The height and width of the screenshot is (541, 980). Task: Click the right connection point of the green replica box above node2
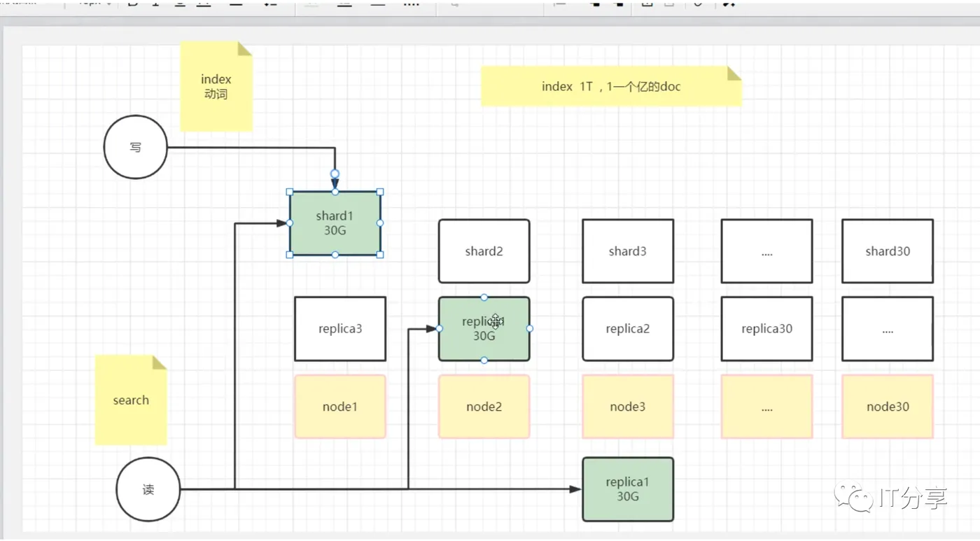pos(530,328)
